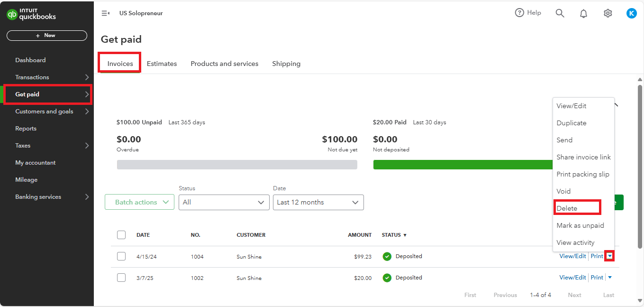The width and height of the screenshot is (644, 307).
Task: Open the Last 12 months date dropdown
Action: pos(318,202)
